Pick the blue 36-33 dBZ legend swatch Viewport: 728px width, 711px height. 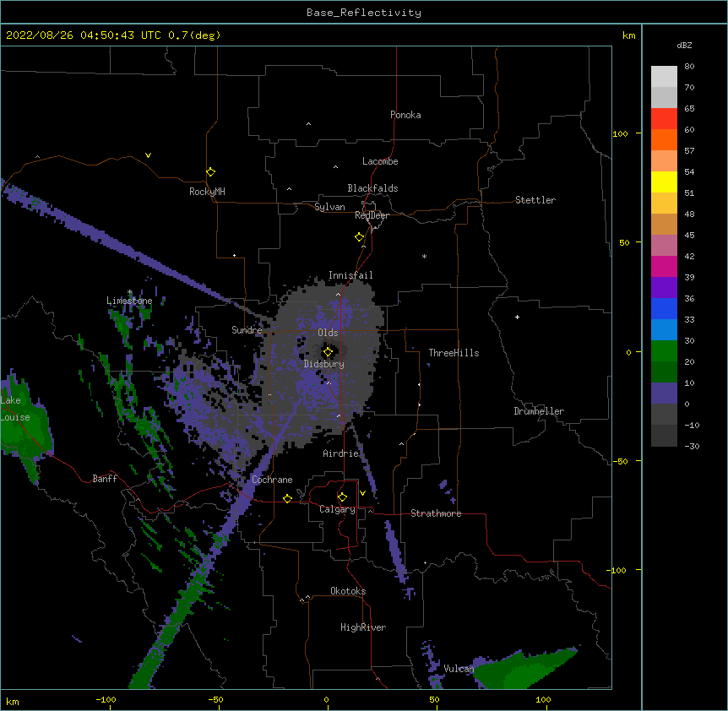(x=664, y=308)
